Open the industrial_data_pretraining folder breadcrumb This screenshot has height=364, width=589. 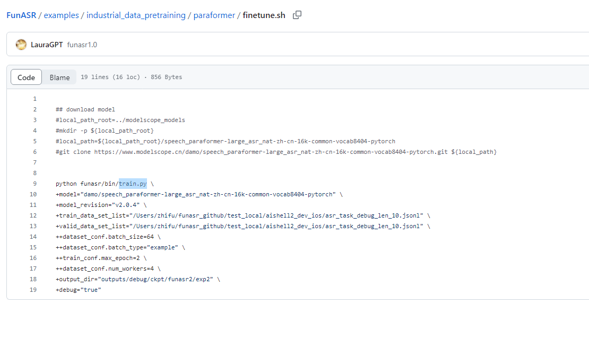point(136,15)
